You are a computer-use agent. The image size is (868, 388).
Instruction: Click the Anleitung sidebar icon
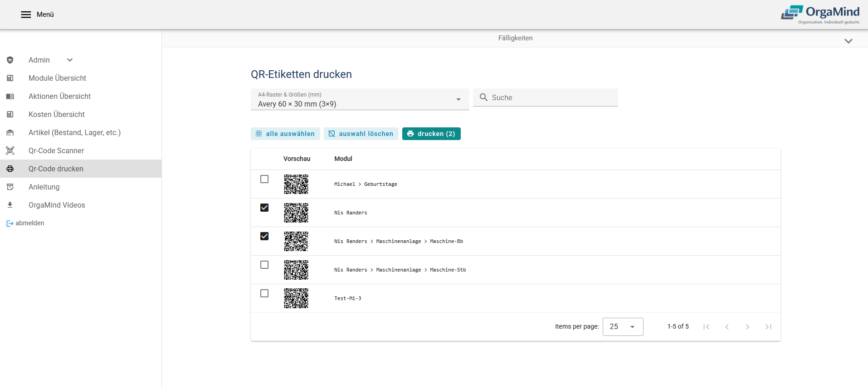coord(10,187)
